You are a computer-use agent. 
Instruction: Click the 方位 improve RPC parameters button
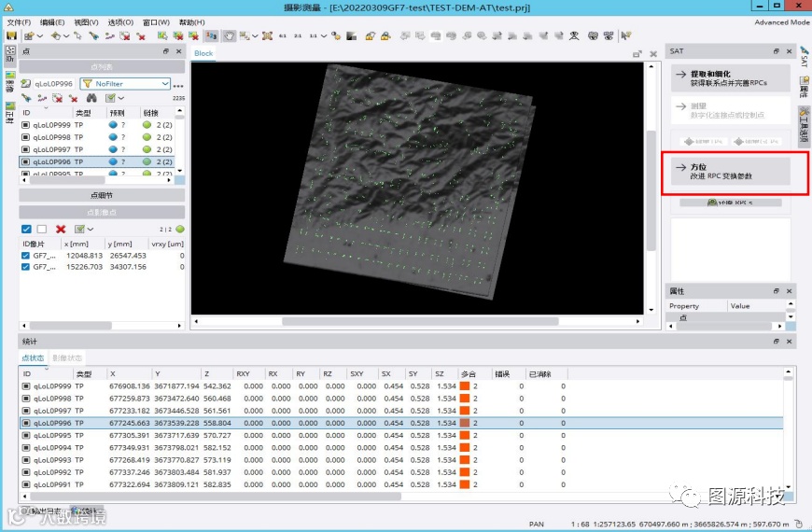[x=731, y=171]
